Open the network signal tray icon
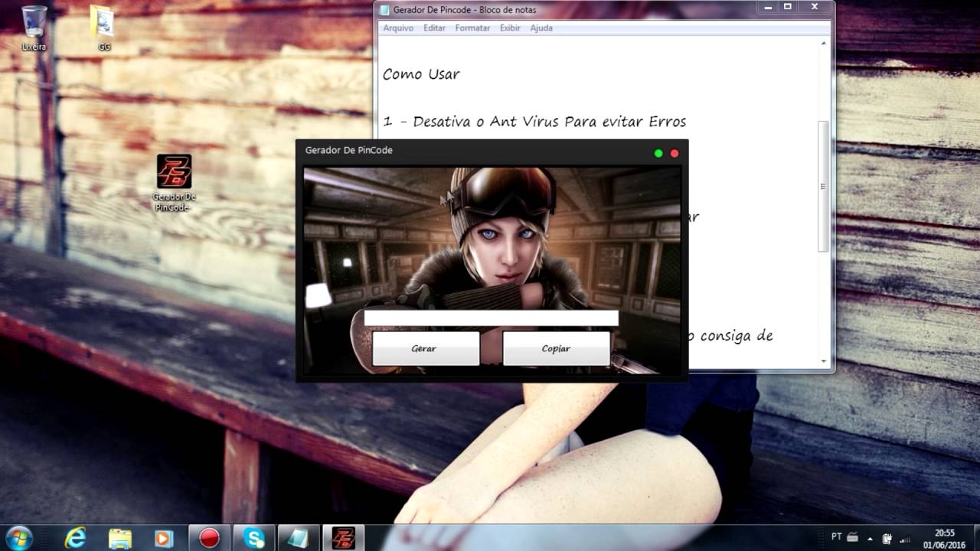980x551 pixels. pyautogui.click(x=905, y=538)
